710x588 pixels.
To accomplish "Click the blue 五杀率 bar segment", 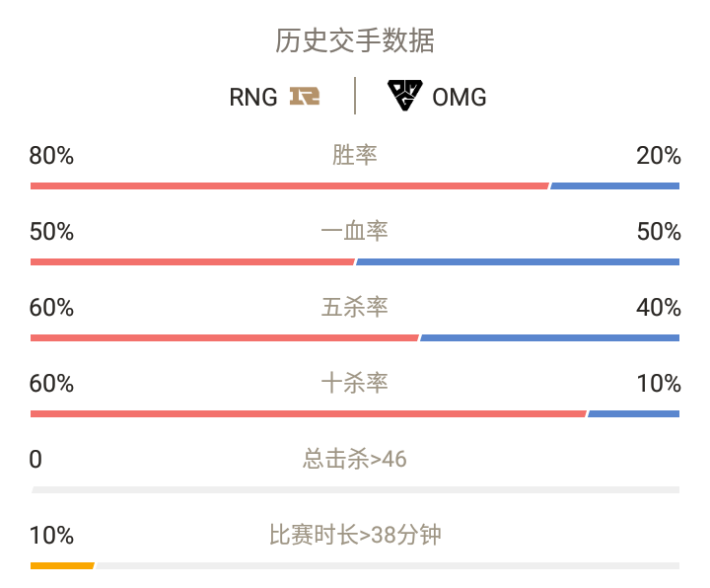I will (x=549, y=338).
